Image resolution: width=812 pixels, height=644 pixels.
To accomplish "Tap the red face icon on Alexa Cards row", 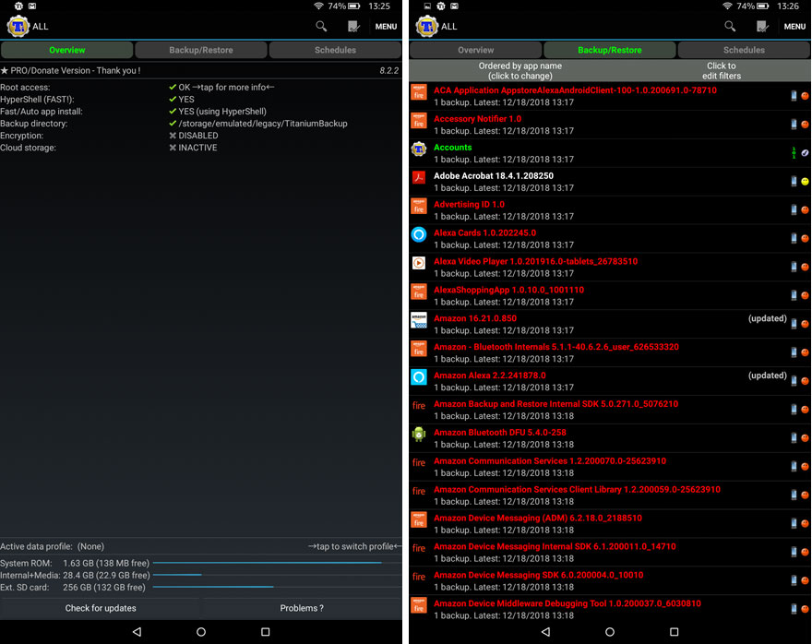I will pos(805,238).
